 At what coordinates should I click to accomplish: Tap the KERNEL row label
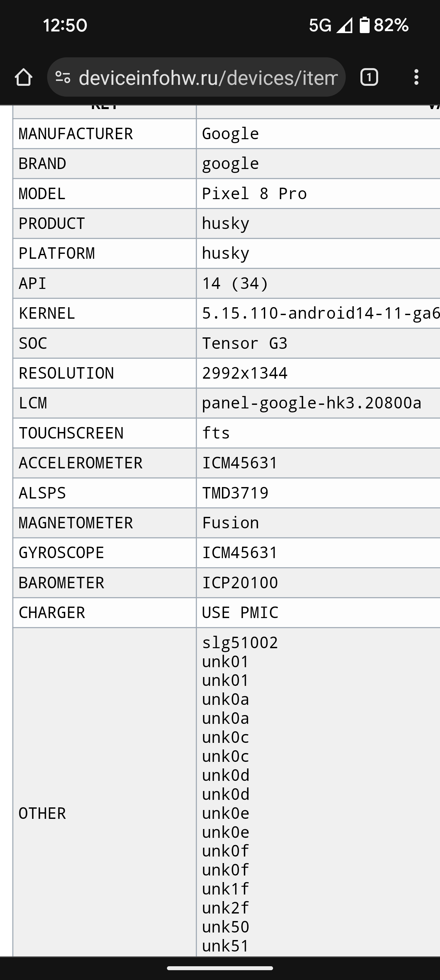pyautogui.click(x=47, y=313)
